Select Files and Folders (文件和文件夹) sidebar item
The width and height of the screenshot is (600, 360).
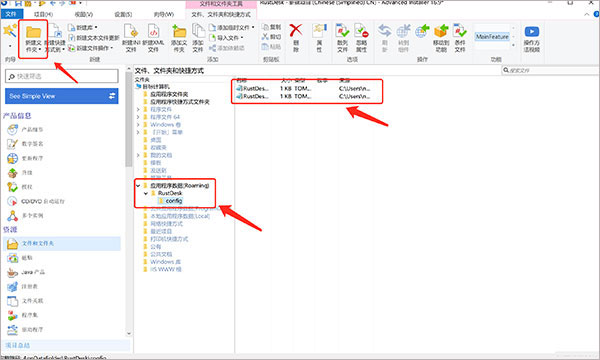pyautogui.click(x=62, y=243)
